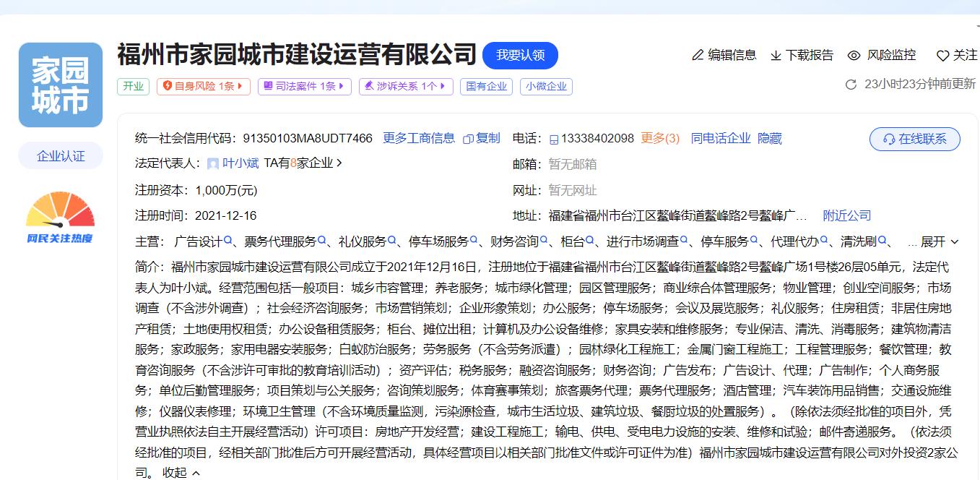Click the search icon after 广告设计
The image size is (980, 480).
point(228,240)
